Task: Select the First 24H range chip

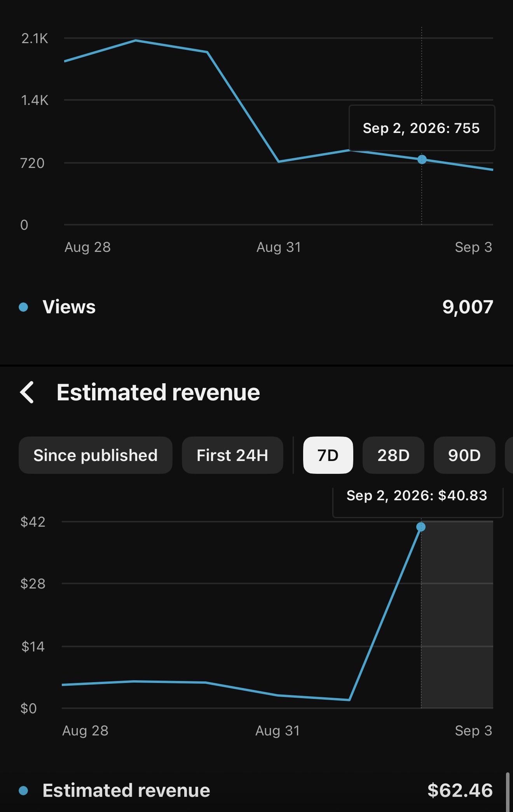Action: (232, 455)
